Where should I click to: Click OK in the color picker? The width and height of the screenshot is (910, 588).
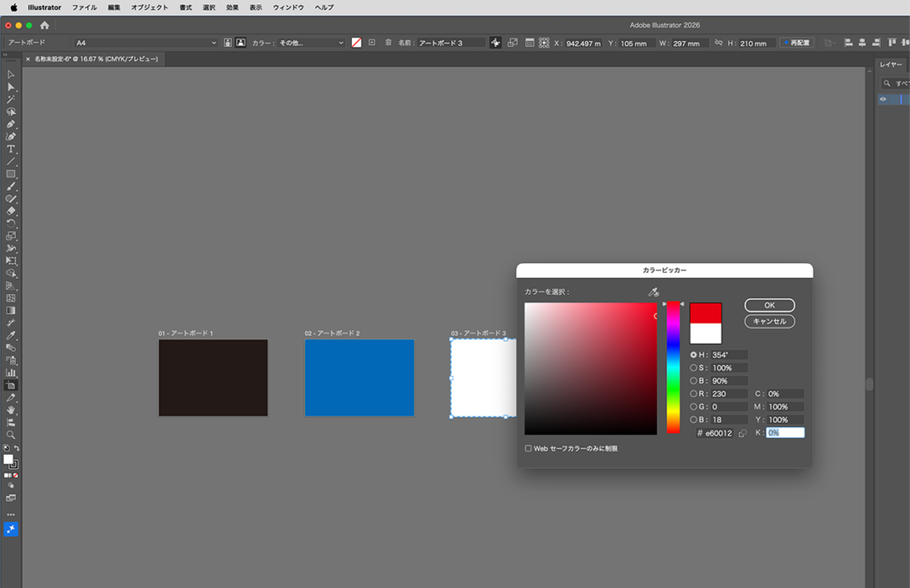pyautogui.click(x=770, y=306)
